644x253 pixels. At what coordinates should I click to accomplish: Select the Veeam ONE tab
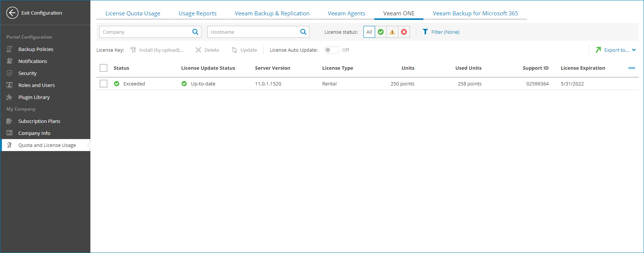tap(399, 13)
